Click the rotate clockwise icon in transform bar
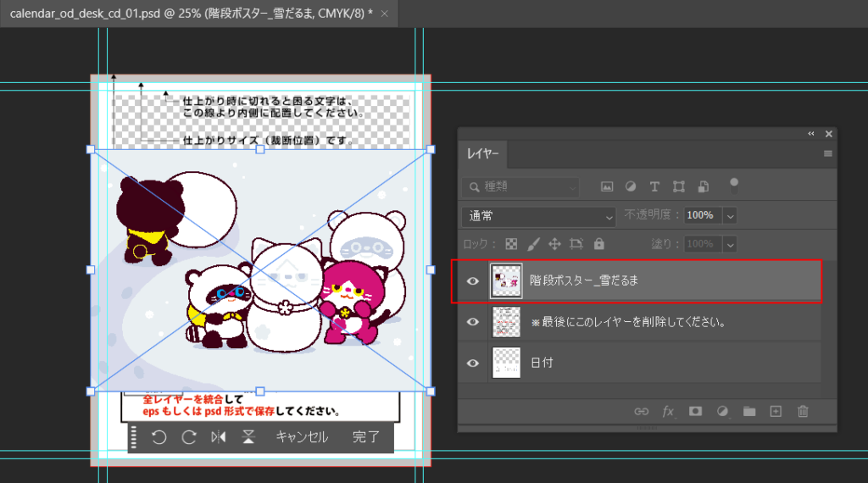The image size is (868, 483). (189, 437)
